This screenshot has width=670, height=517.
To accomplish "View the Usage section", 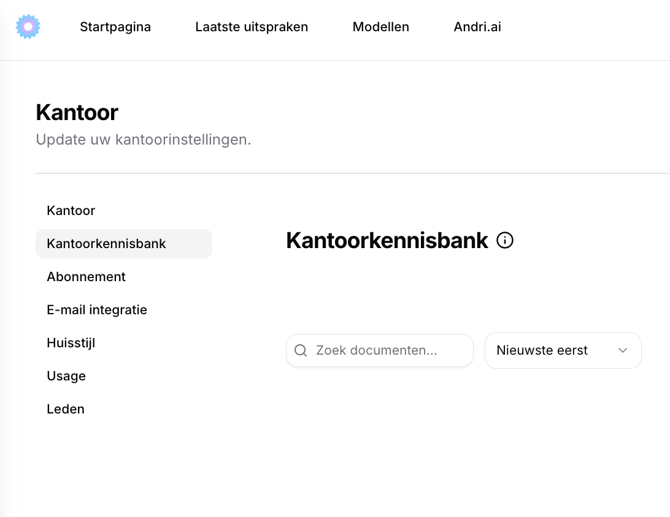I will [x=66, y=376].
